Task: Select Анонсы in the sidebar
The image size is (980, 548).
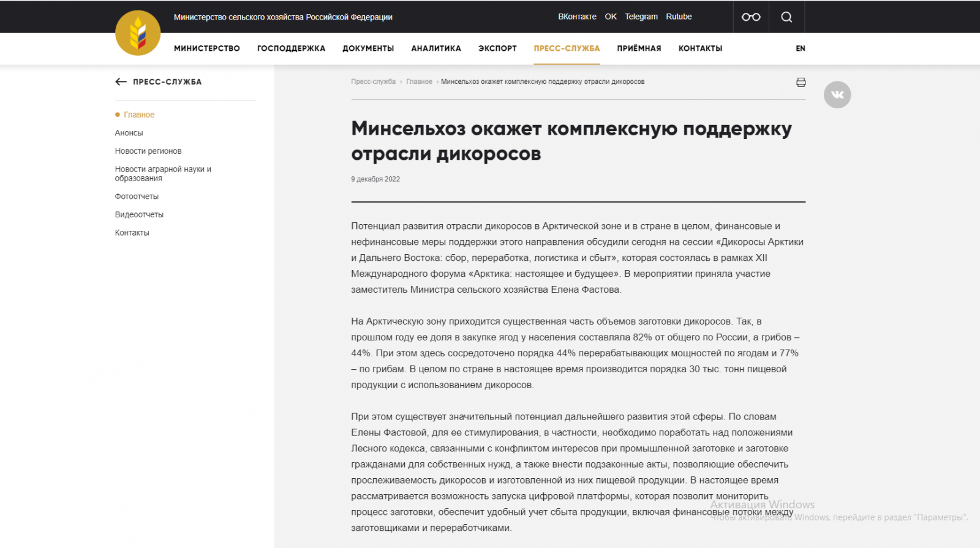Action: 129,133
